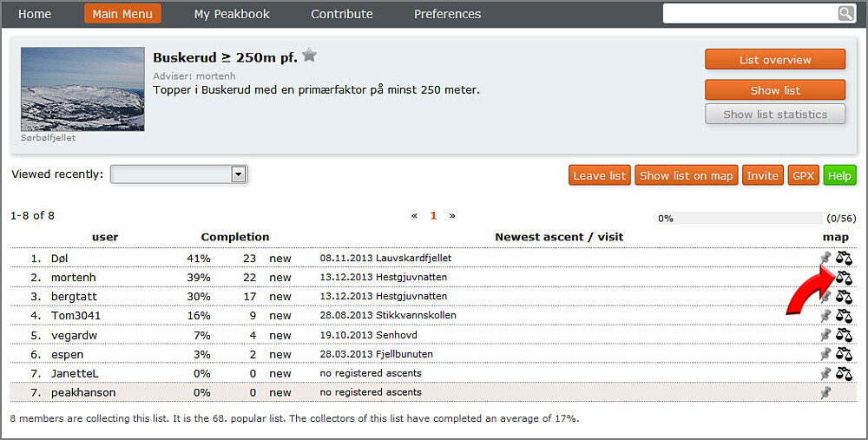Go to next page arrow in pagination
Image resolution: width=868 pixels, height=440 pixels.
click(x=452, y=215)
